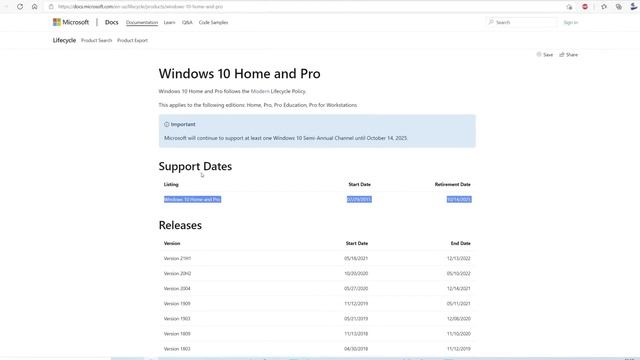Open the collections icon in the toolbar
The height and width of the screenshot is (360, 640).
click(619, 7)
